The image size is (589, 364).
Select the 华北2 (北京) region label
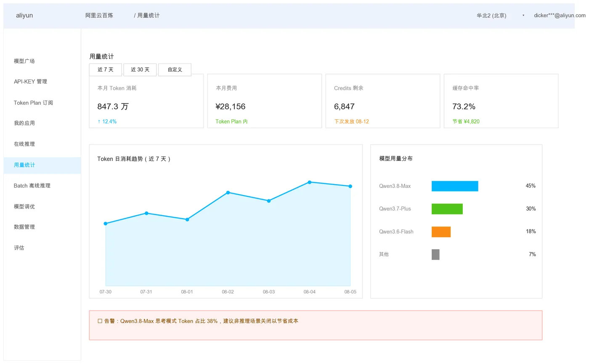tap(491, 16)
